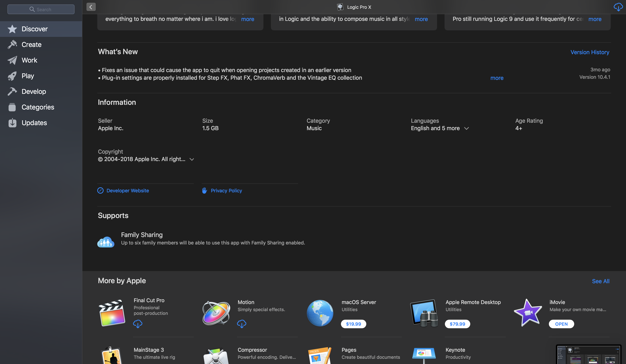Go to the Work section
Viewport: 626px width, 364px height.
point(41,60)
